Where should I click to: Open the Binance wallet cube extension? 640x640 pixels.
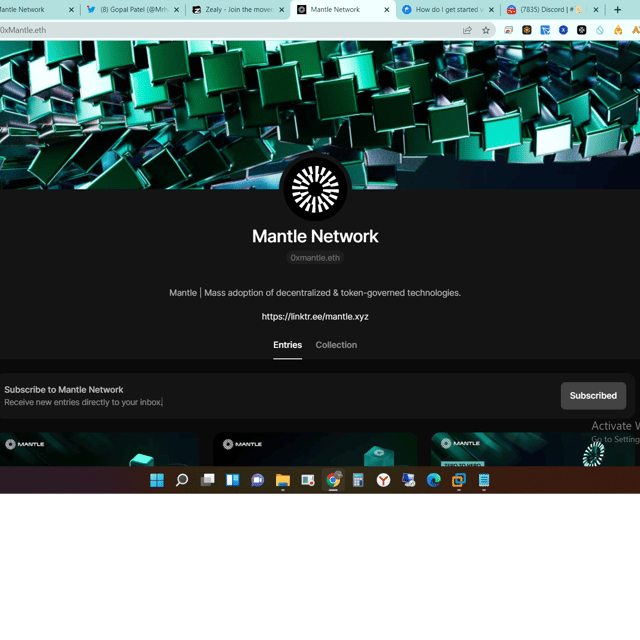[x=527, y=30]
